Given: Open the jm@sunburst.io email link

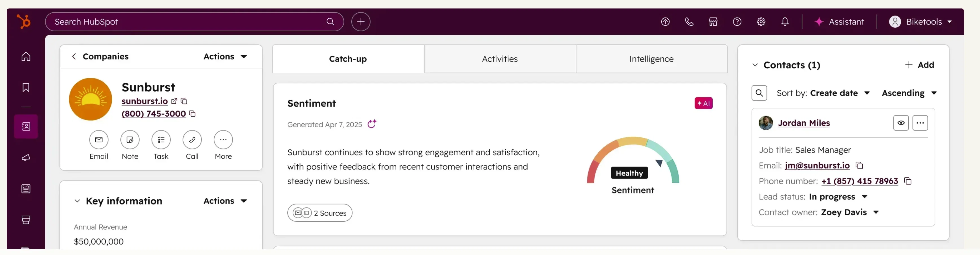Looking at the screenshot, I should pyautogui.click(x=817, y=165).
